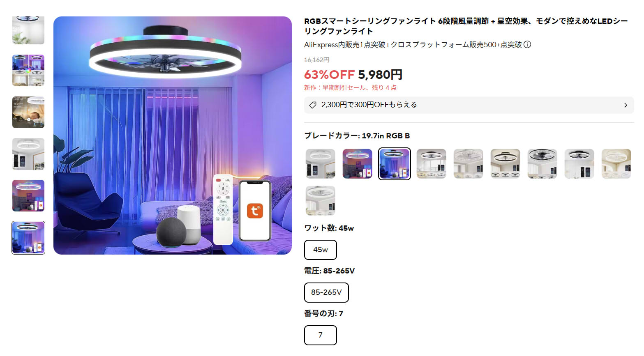The width and height of the screenshot is (644, 356).
Task: Select the first white ring fan color swatch
Action: click(x=321, y=164)
